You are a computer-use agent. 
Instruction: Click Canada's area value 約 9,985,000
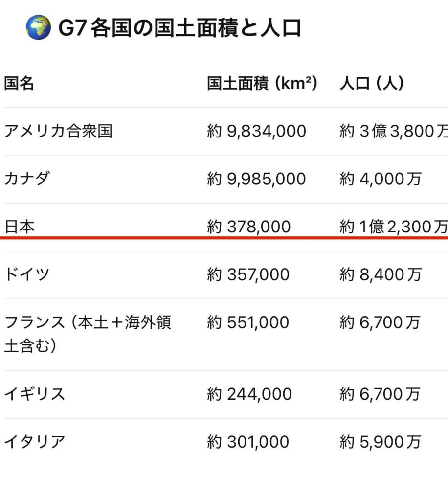click(x=256, y=179)
